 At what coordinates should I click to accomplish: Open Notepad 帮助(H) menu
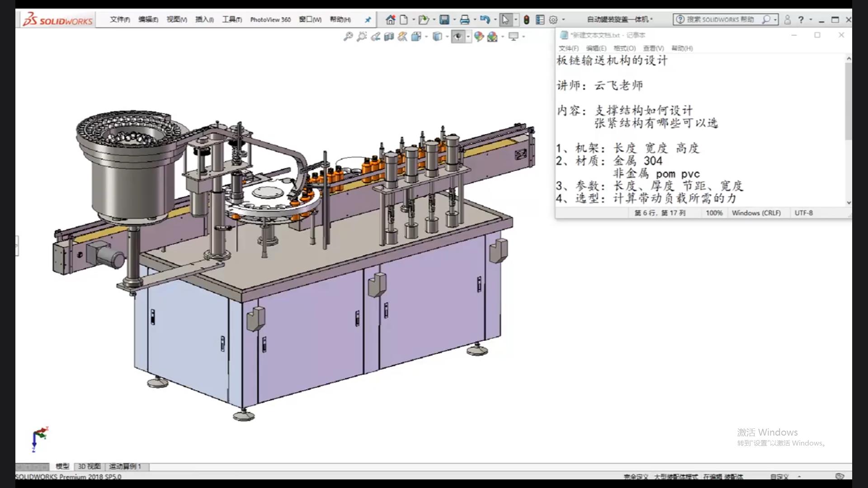(x=682, y=48)
